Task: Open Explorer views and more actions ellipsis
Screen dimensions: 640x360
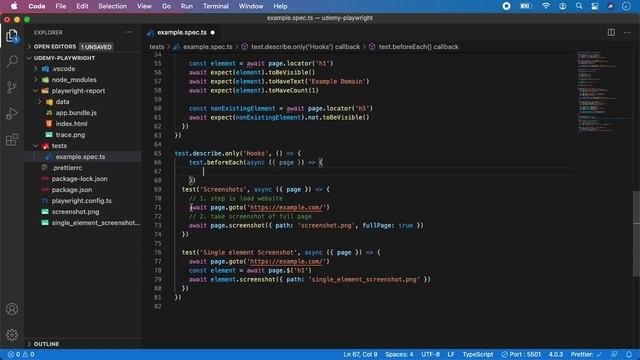Action: coord(129,32)
